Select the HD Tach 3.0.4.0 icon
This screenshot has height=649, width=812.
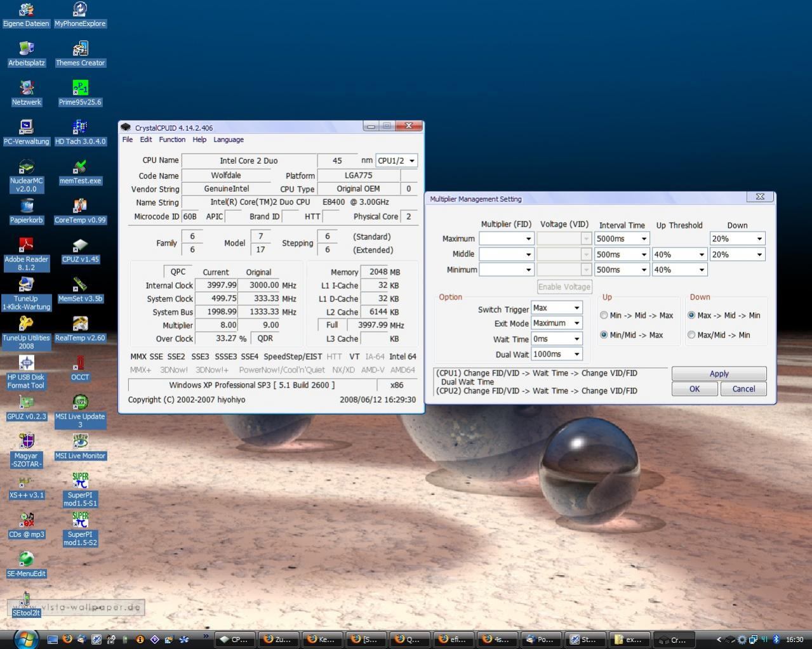pyautogui.click(x=80, y=133)
